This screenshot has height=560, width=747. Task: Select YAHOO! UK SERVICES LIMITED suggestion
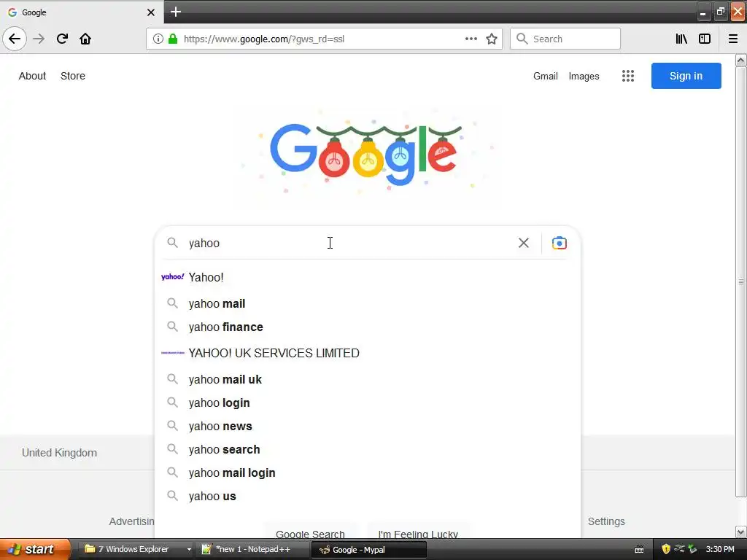pyautogui.click(x=368, y=353)
